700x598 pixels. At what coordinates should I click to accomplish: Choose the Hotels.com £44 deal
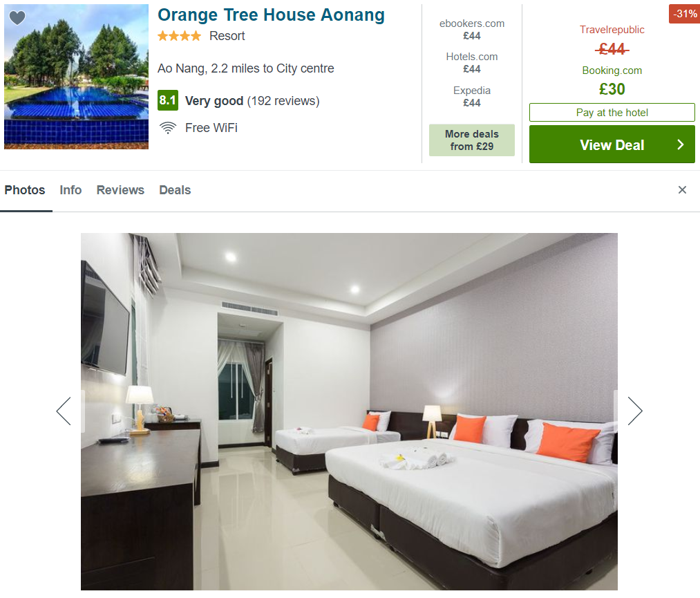tap(471, 62)
